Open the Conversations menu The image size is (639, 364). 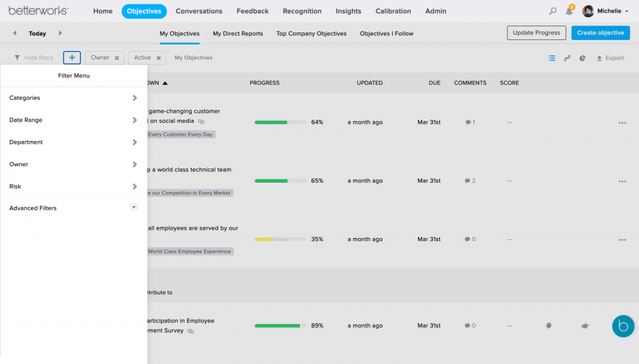point(198,11)
